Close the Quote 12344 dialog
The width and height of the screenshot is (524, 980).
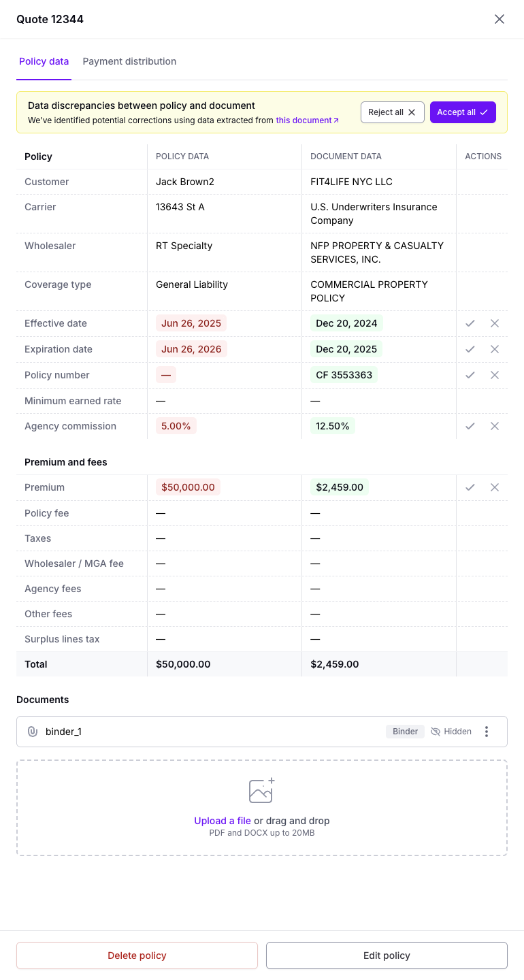(x=500, y=19)
